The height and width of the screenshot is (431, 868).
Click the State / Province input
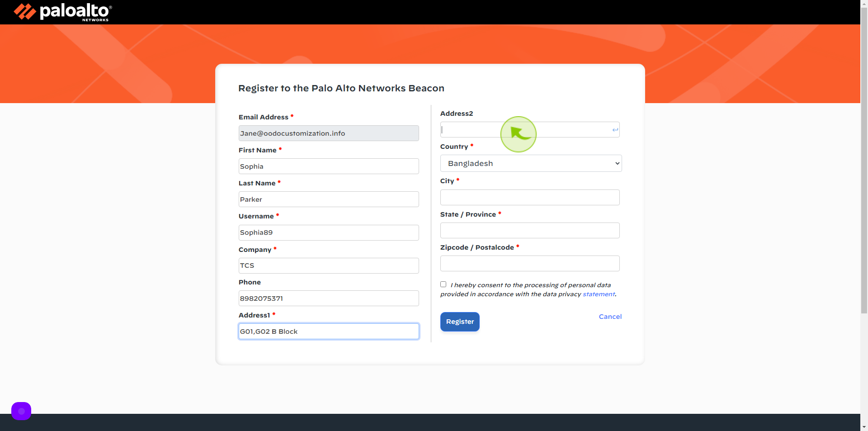530,231
